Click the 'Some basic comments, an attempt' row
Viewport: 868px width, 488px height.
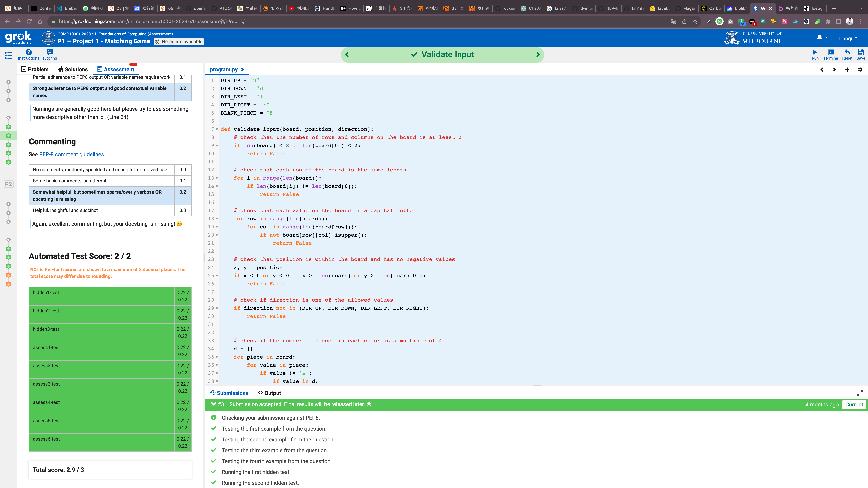point(110,181)
